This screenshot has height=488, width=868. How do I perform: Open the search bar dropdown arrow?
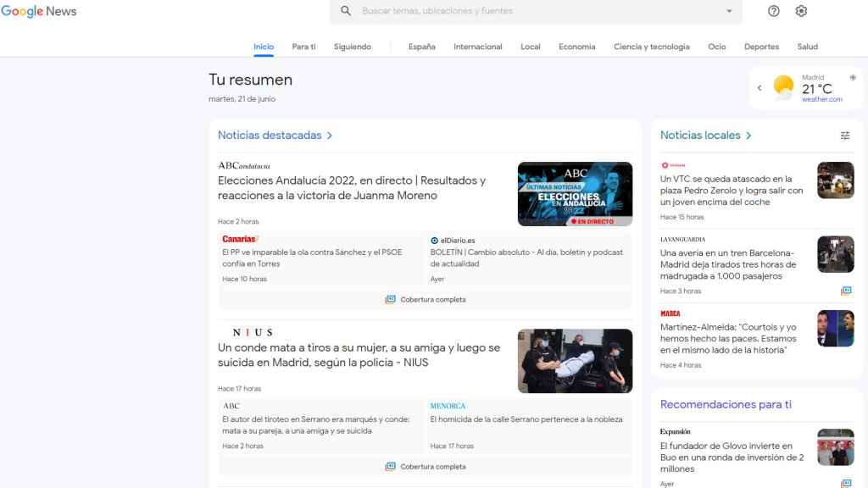(x=729, y=11)
